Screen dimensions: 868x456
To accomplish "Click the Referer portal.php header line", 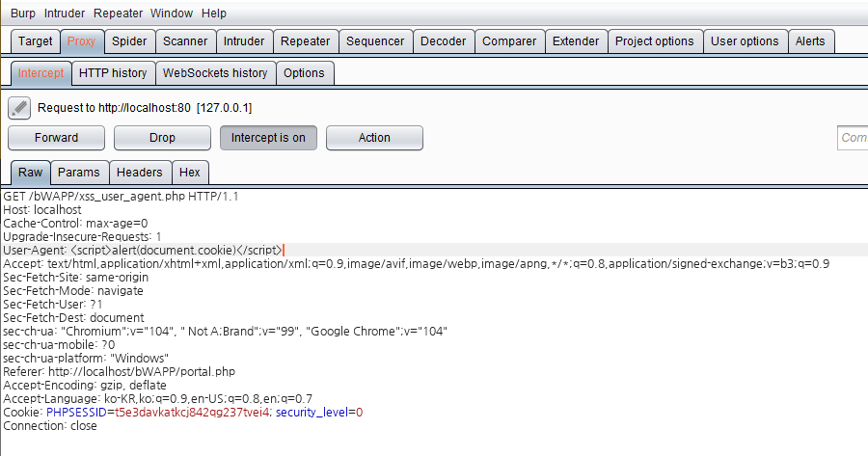I will [x=119, y=372].
